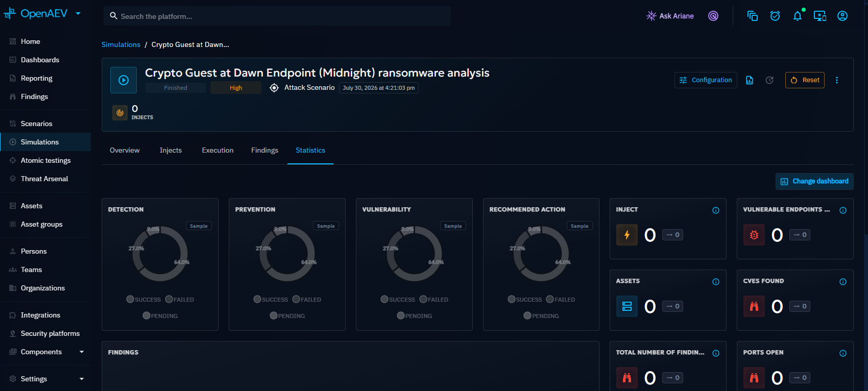
Task: Open the alarm clock icon in top bar
Action: [x=775, y=16]
